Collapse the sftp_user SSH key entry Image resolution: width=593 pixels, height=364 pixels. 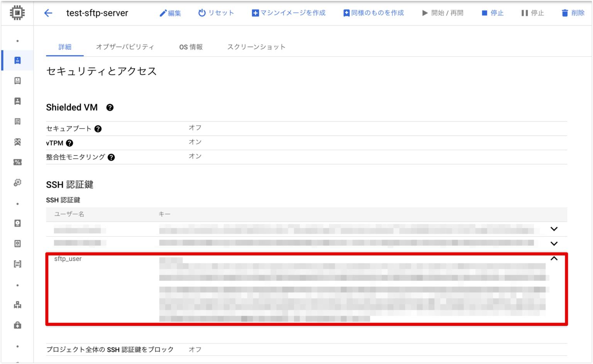click(554, 258)
